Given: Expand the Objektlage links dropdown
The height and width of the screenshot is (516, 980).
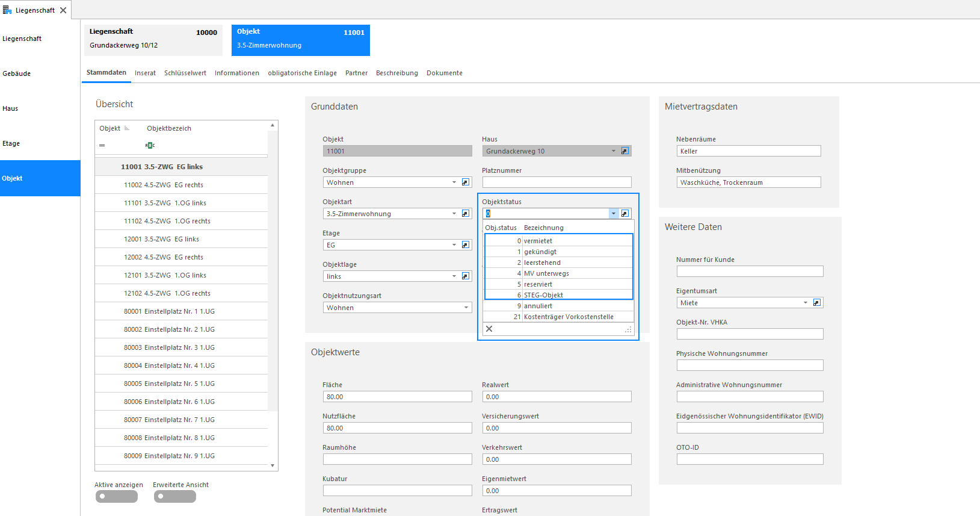Looking at the screenshot, I should click(x=454, y=276).
